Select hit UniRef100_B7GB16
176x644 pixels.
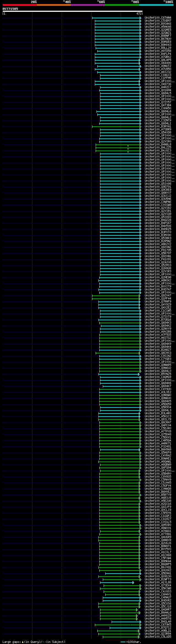tap(158, 320)
